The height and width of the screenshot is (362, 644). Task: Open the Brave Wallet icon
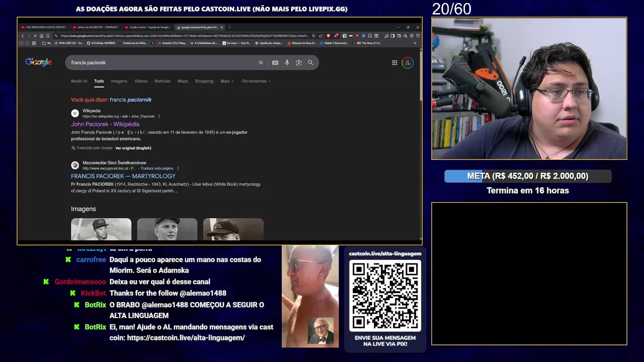coord(399,36)
